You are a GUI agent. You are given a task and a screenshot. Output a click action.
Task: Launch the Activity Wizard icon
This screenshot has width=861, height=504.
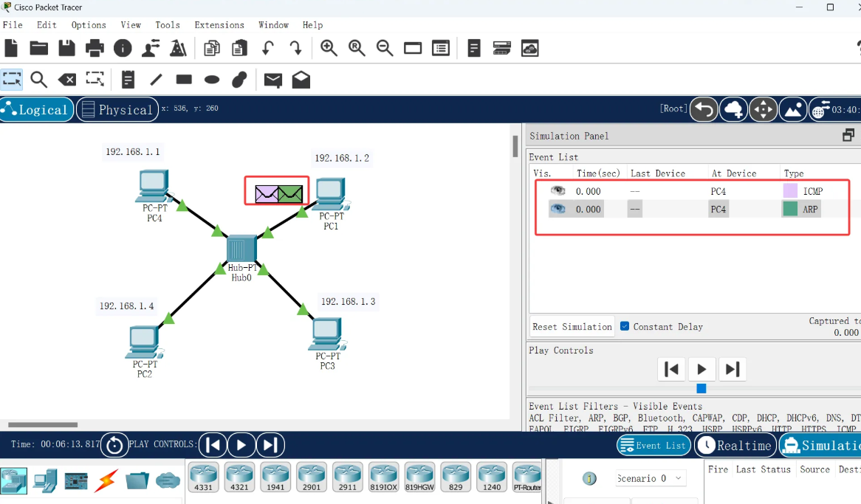coord(151,48)
